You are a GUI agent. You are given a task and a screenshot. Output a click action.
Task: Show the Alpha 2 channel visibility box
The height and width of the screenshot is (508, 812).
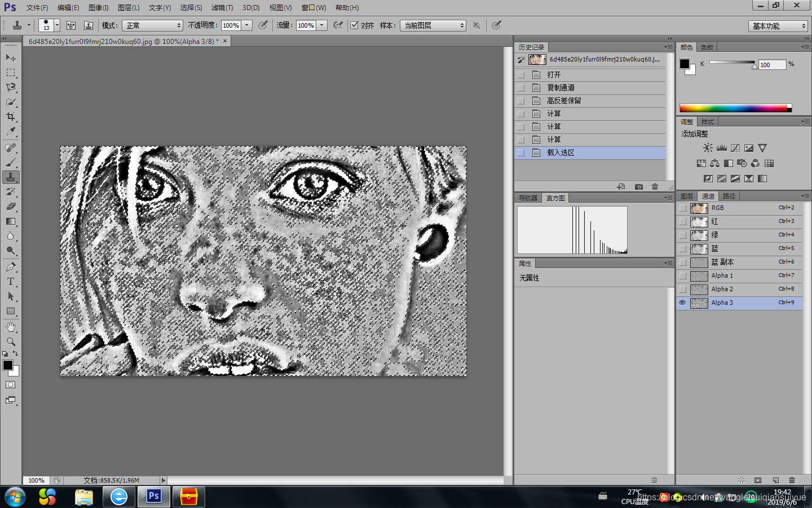click(682, 289)
